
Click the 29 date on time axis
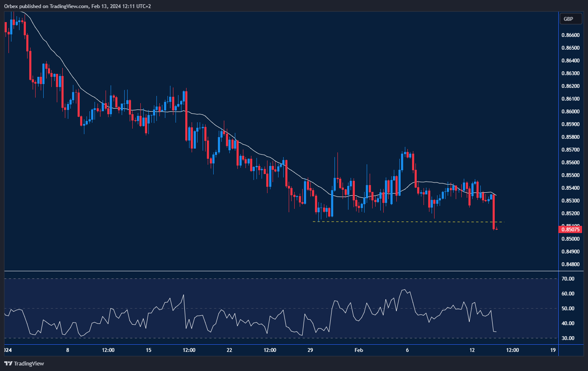pyautogui.click(x=310, y=350)
